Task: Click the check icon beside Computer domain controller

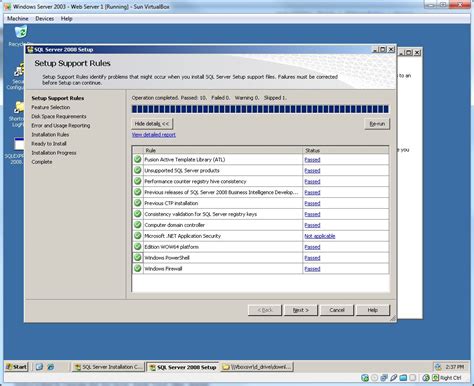Action: point(137,225)
